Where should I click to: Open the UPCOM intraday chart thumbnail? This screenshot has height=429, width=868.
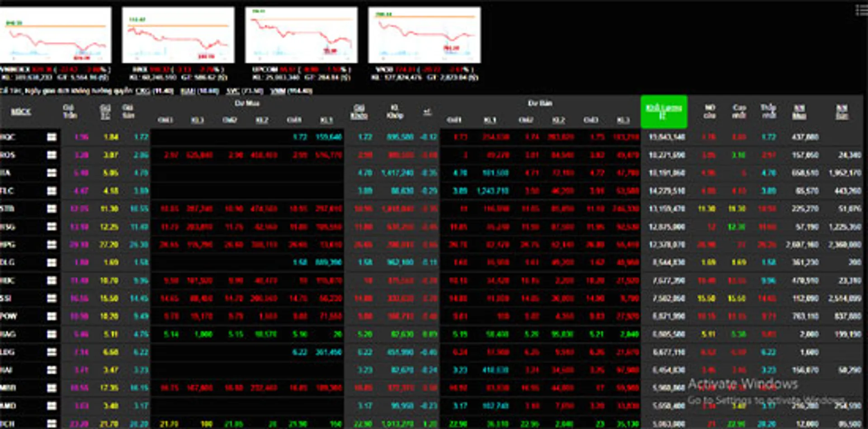coord(301,35)
